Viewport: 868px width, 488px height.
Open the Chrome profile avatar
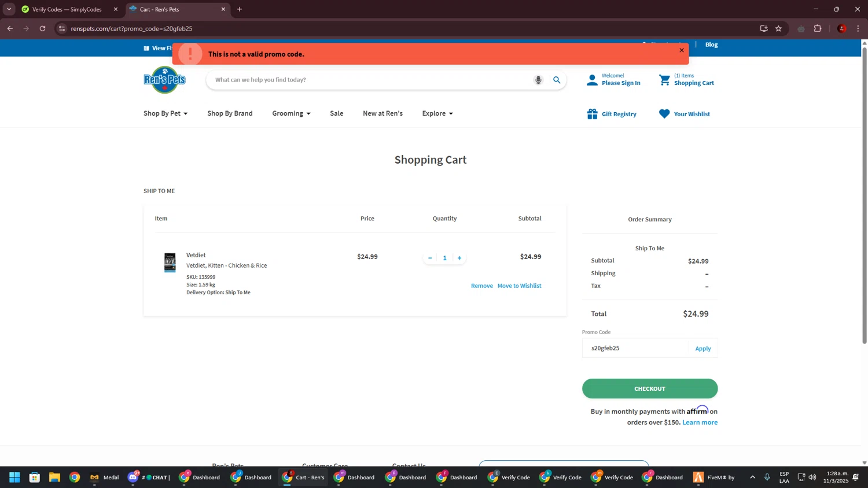tap(842, 28)
